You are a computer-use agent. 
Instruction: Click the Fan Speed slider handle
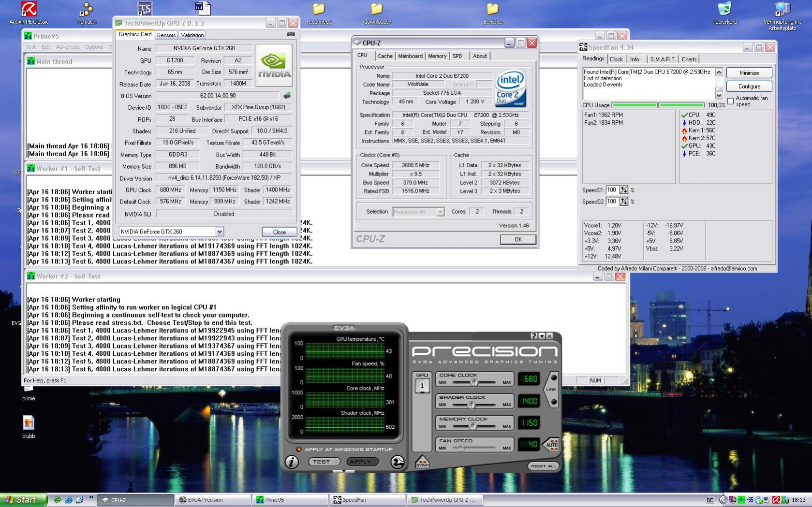[460, 448]
